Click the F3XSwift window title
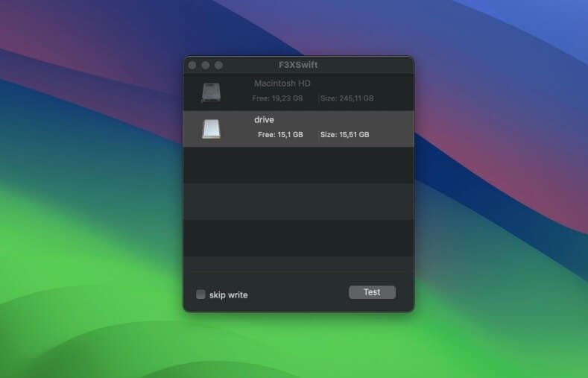The image size is (588, 378). [x=298, y=65]
